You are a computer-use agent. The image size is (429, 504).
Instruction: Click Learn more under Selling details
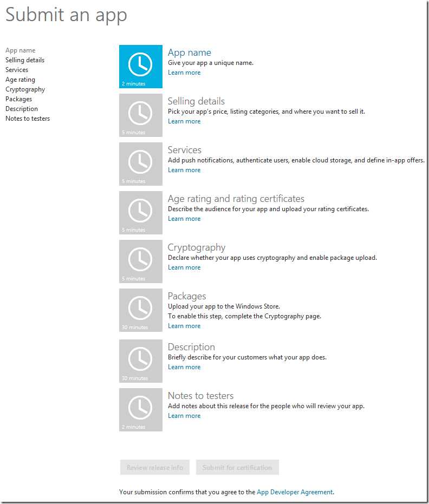point(184,121)
